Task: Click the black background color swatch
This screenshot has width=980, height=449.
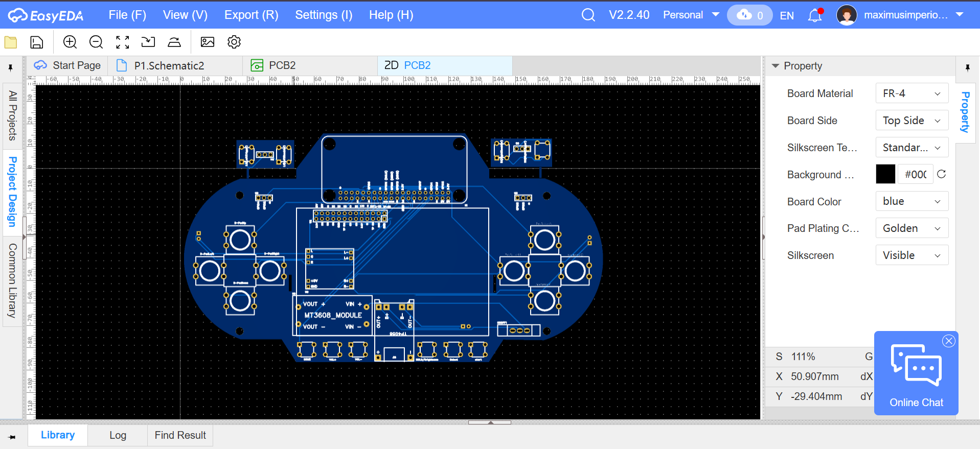Action: click(x=885, y=174)
